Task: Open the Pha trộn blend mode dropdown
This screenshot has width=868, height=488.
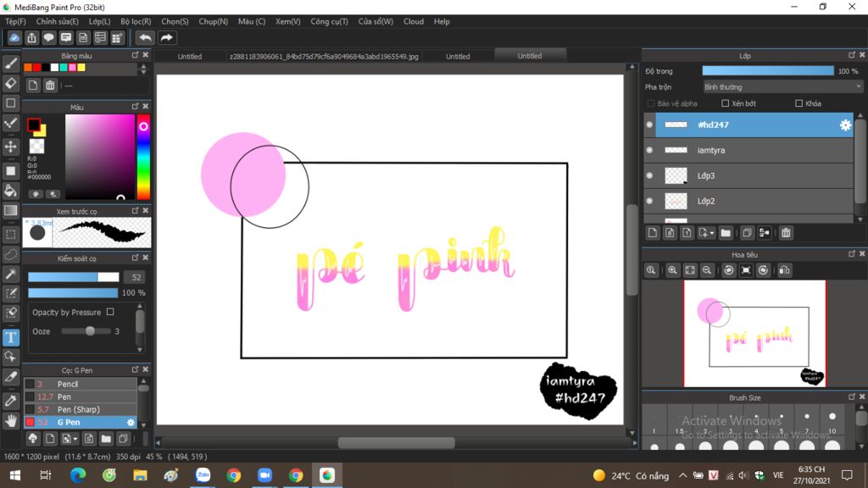Action: [782, 87]
